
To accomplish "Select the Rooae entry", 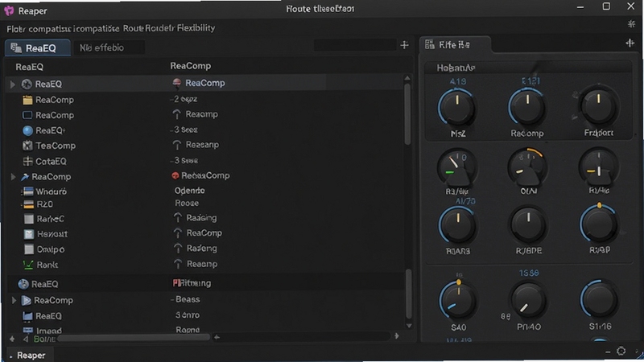I will [x=187, y=204].
